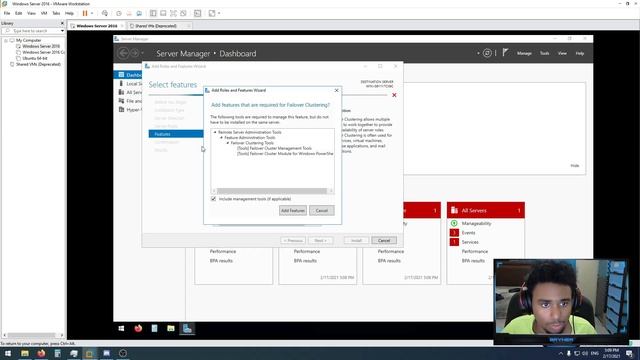Open File Explorer in the guest VM taskbar
The height and width of the screenshot is (360, 640).
click(171, 329)
